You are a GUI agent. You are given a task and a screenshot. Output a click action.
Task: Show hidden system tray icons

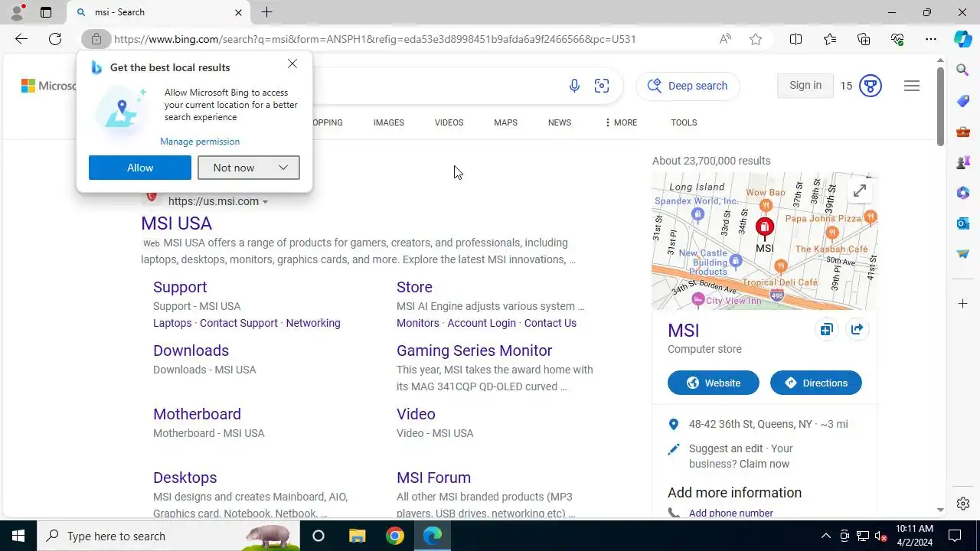[x=825, y=536]
